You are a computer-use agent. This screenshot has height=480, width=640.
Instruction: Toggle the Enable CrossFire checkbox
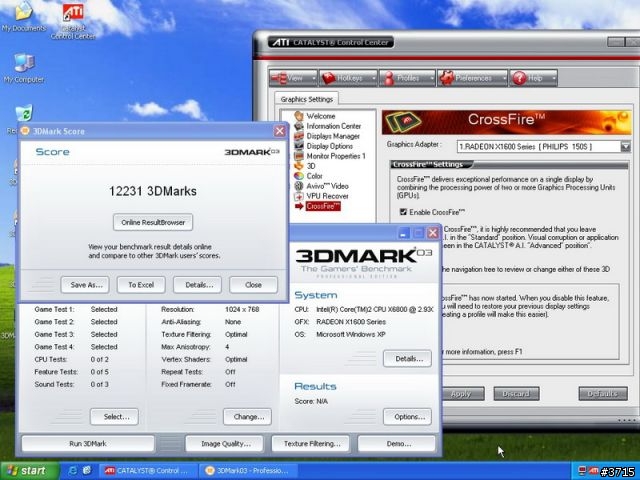coord(403,212)
